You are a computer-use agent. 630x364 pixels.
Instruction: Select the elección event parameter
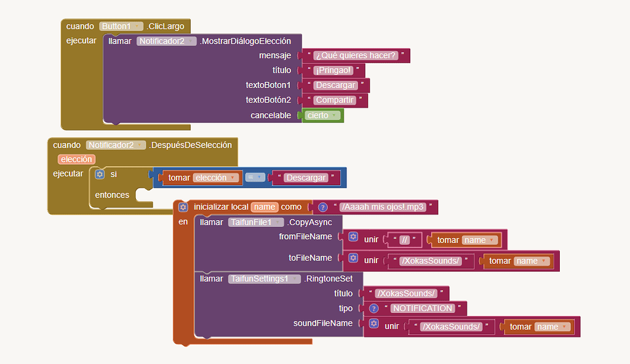point(77,159)
